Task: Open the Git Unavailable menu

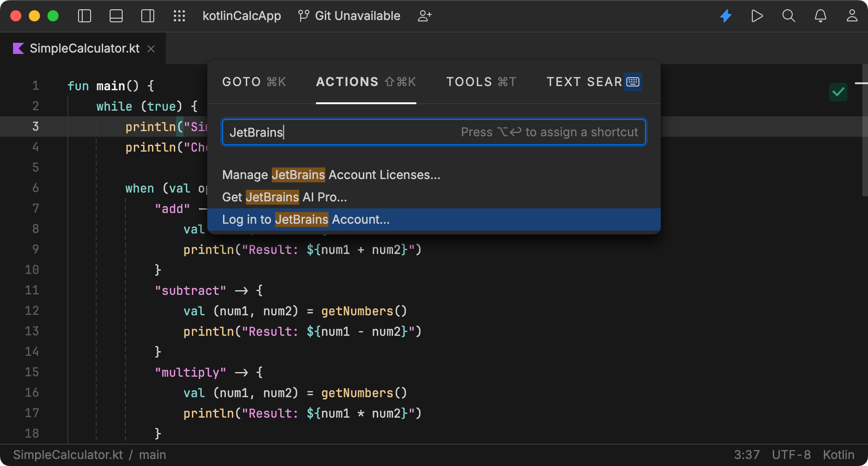Action: click(x=349, y=15)
